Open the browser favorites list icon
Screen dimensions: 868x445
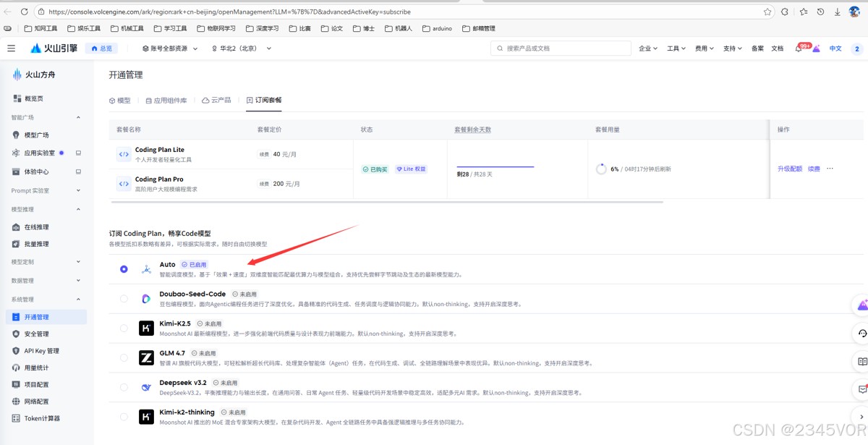[x=804, y=12]
